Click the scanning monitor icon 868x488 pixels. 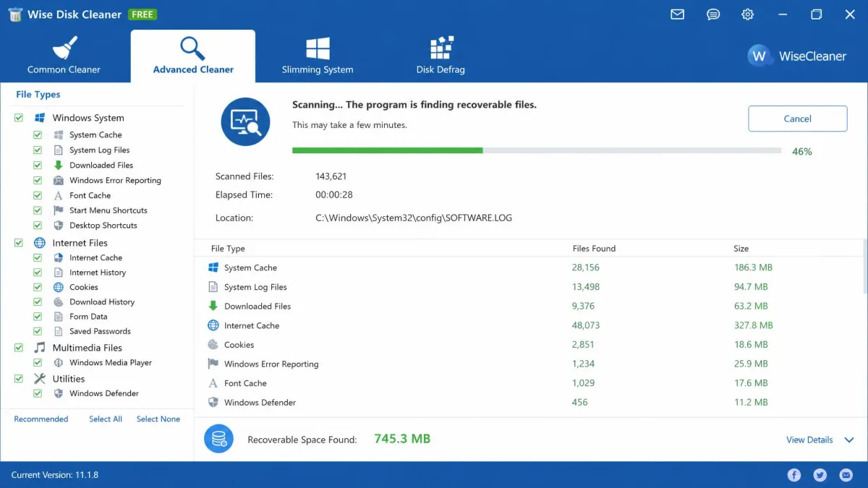(x=245, y=121)
